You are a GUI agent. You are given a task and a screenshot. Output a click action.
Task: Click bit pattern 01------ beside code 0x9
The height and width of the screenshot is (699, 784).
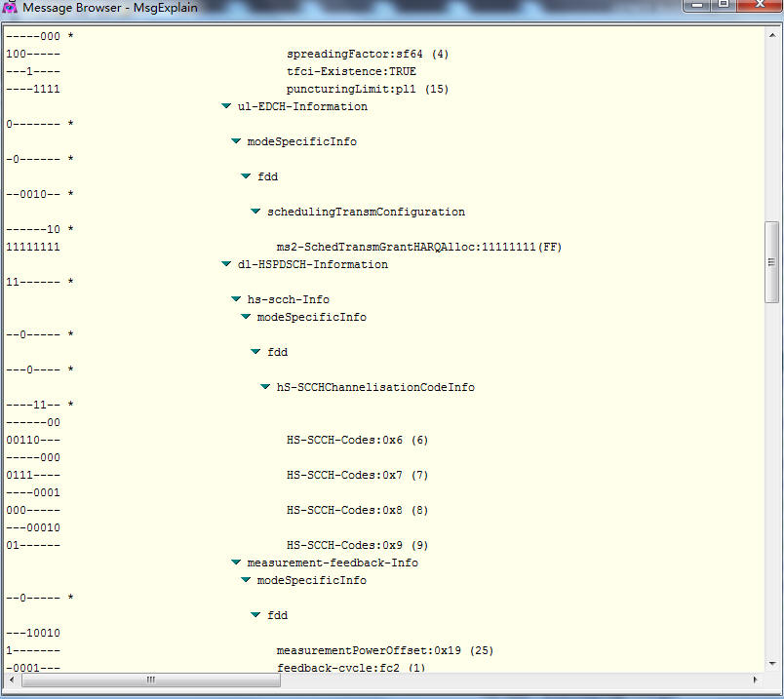33,545
